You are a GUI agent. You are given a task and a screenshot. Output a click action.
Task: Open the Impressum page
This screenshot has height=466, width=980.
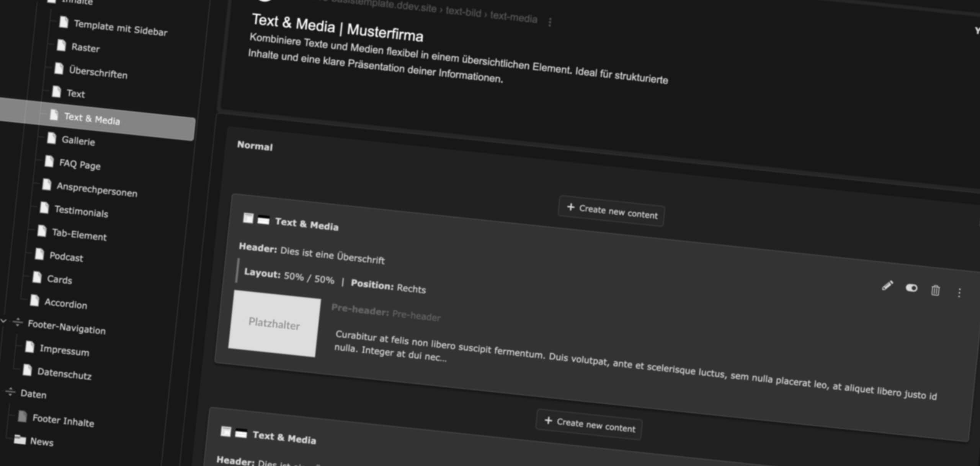[64, 350]
